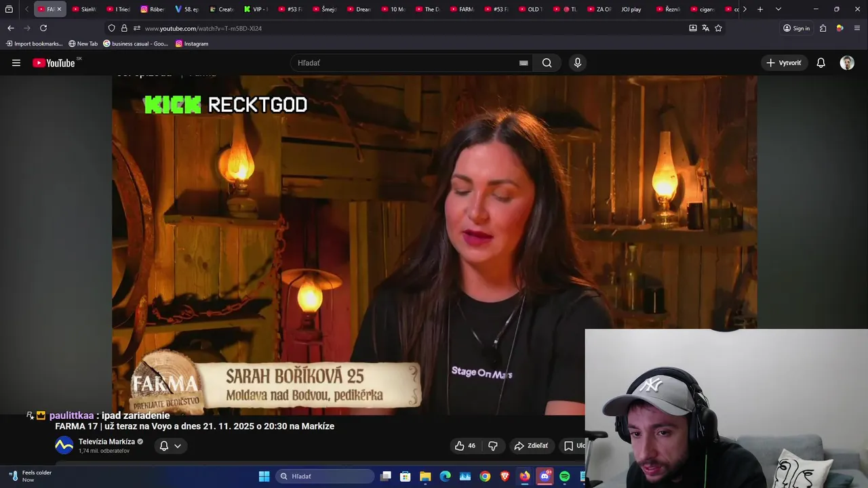Click the shield tracking protection icon
Image resolution: width=868 pixels, height=488 pixels.
click(x=112, y=28)
